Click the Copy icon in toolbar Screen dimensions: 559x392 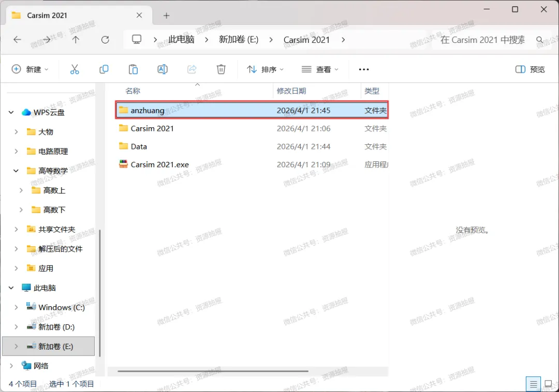pos(104,69)
